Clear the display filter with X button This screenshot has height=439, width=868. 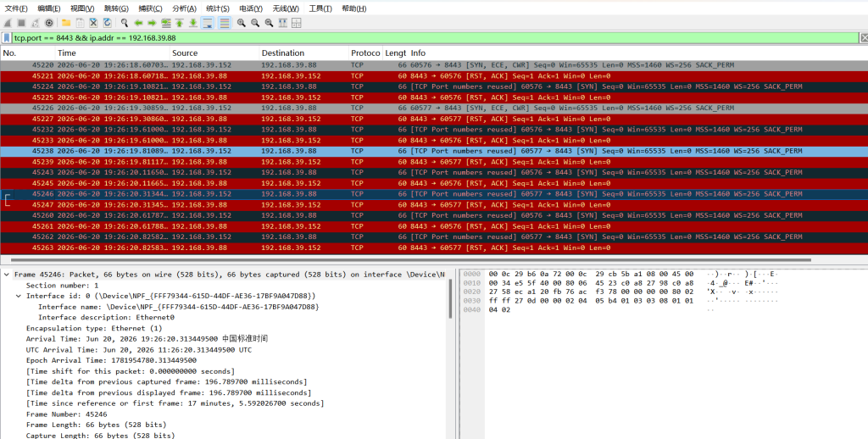coord(864,37)
